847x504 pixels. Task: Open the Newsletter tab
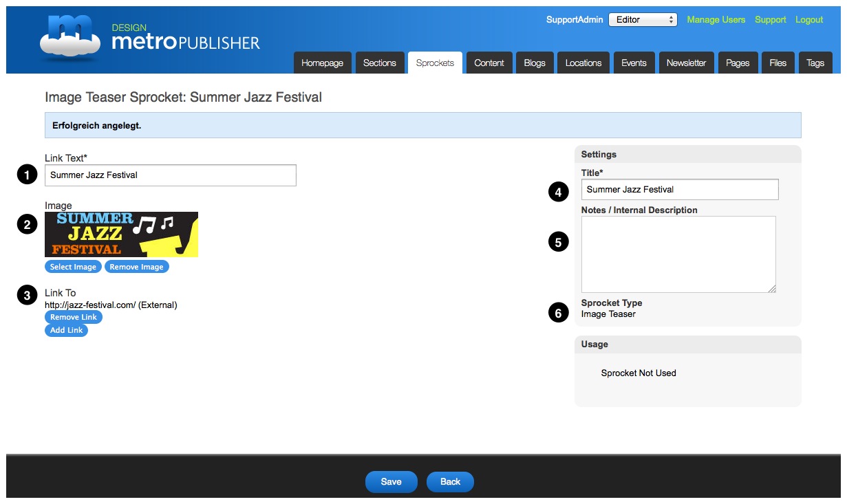coord(686,63)
